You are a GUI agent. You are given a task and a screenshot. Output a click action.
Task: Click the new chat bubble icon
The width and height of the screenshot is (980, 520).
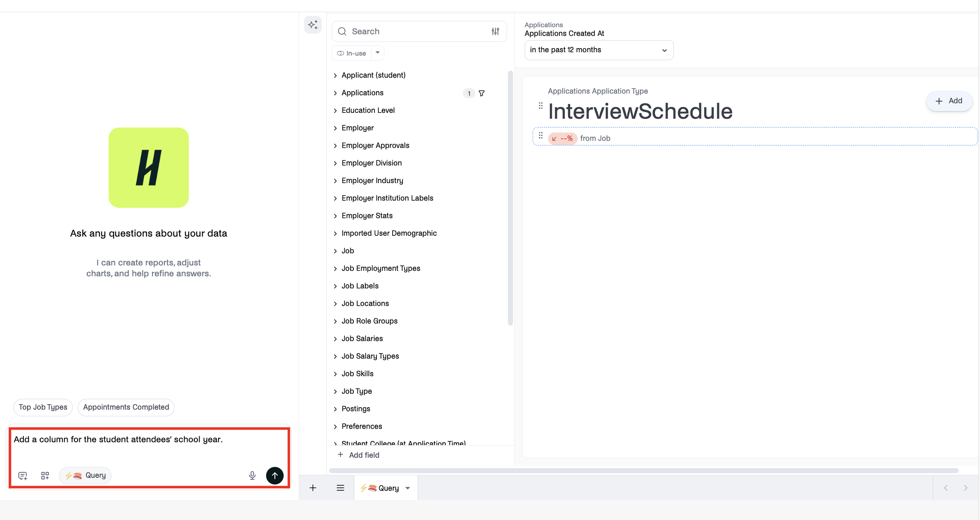pos(23,475)
